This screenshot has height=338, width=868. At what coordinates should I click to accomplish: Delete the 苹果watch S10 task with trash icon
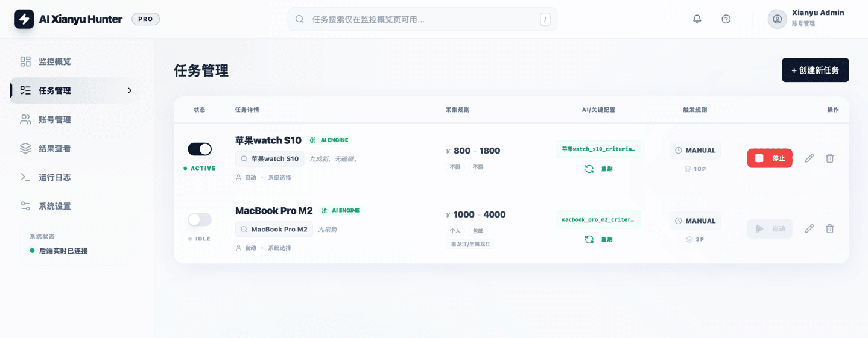830,158
